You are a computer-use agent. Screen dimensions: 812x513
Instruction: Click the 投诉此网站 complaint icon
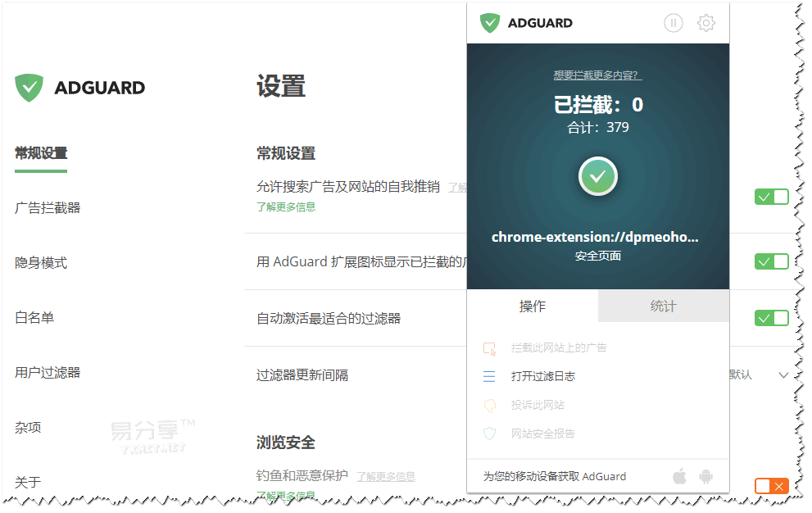490,405
